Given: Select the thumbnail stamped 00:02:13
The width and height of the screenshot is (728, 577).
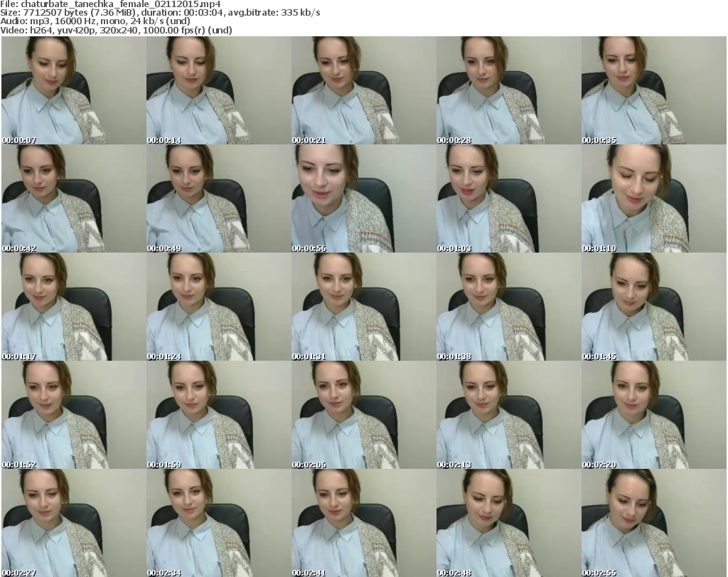Looking at the screenshot, I should [508, 415].
